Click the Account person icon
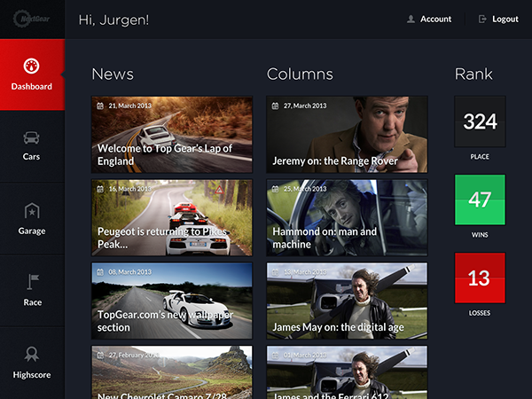Screen dimensions: 532x399 (411, 19)
